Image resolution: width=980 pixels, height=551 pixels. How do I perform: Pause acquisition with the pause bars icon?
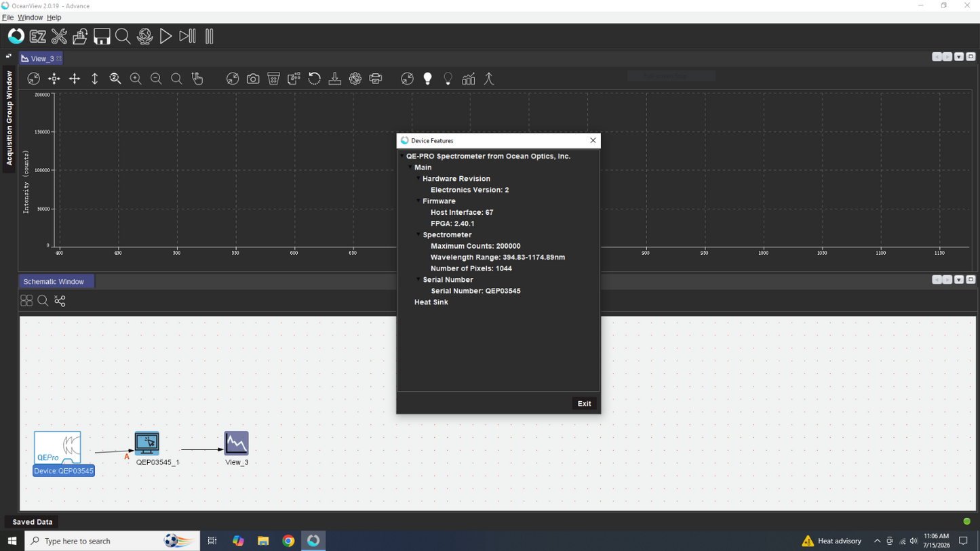click(210, 37)
